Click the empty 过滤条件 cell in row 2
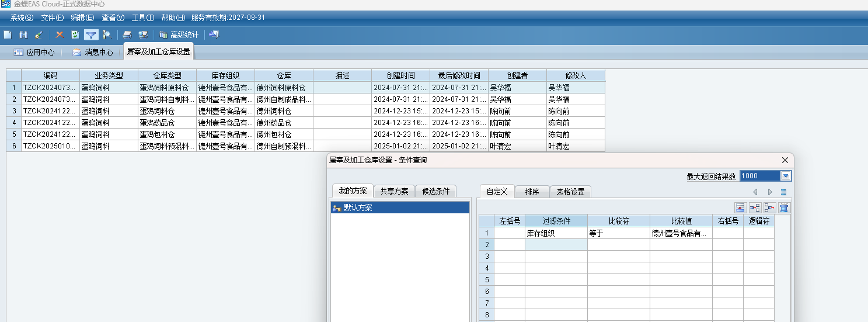Viewport: 868px width, 322px height. 556,245
